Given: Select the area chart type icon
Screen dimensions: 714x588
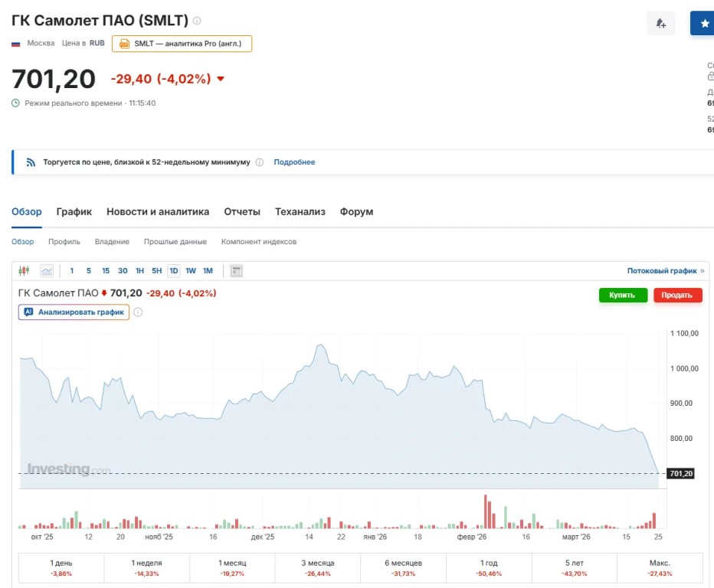Looking at the screenshot, I should click(x=47, y=270).
